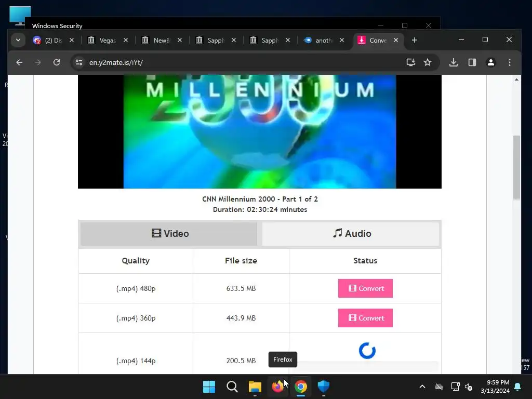The height and width of the screenshot is (399, 532).
Task: Click the 443.9 MB file size
Action: point(241,318)
